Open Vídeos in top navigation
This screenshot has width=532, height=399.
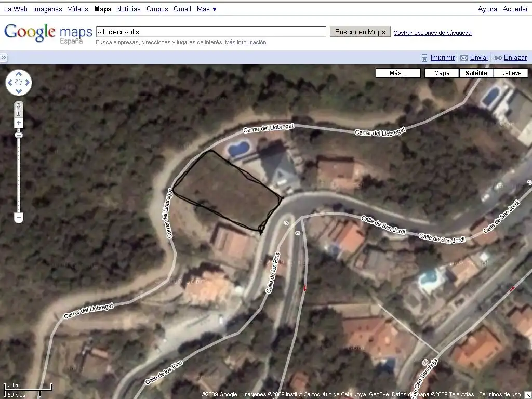(x=78, y=9)
